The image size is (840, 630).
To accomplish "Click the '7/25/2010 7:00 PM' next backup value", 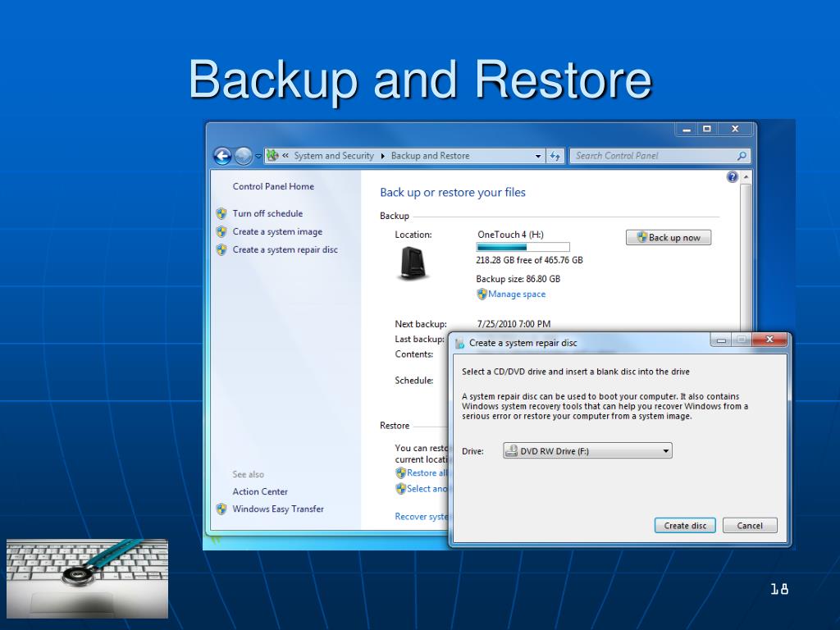I will tap(514, 324).
